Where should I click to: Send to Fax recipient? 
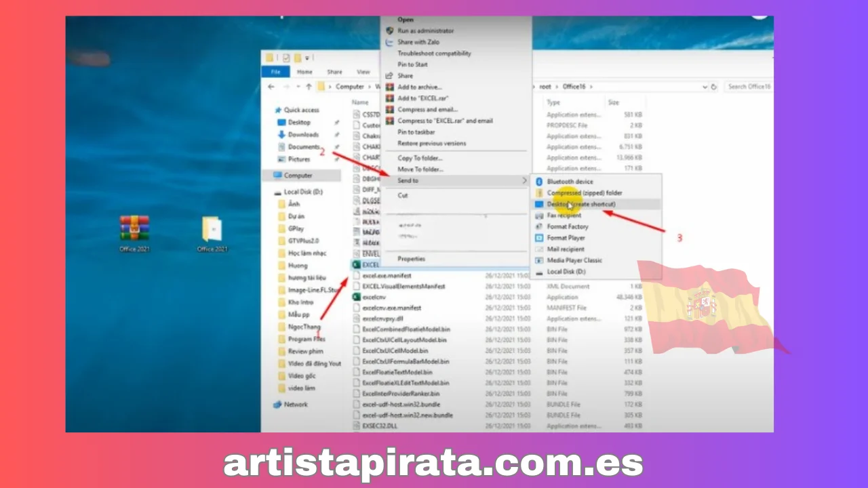[564, 216]
